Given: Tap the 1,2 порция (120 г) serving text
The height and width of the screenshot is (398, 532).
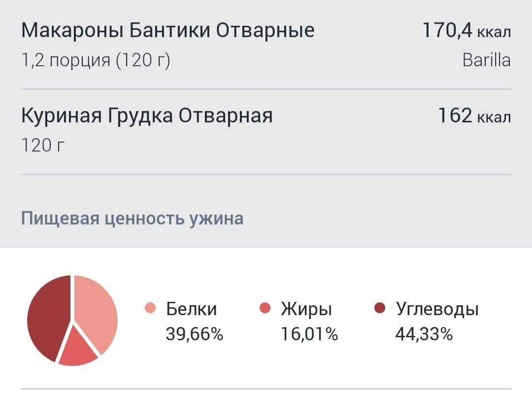Looking at the screenshot, I should point(96,61).
